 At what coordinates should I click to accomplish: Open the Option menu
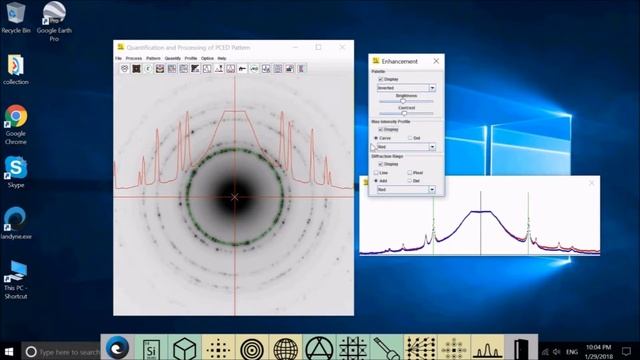pyautogui.click(x=207, y=58)
